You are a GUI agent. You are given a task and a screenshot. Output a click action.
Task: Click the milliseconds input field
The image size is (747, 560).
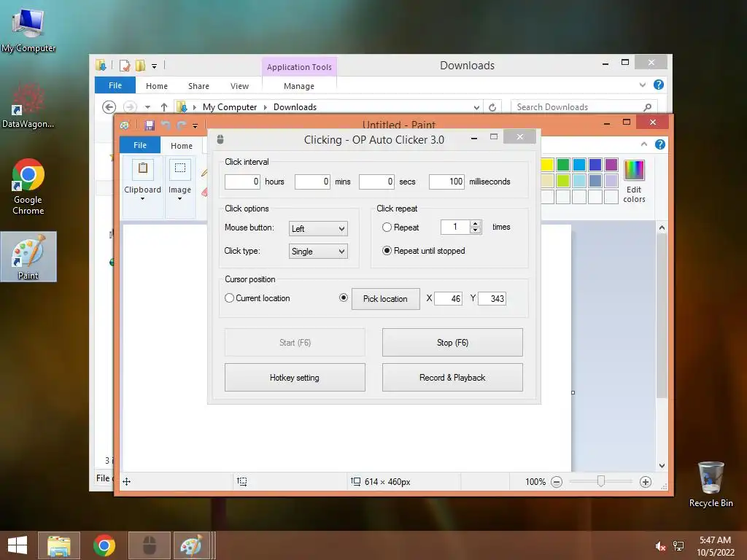[x=446, y=182]
